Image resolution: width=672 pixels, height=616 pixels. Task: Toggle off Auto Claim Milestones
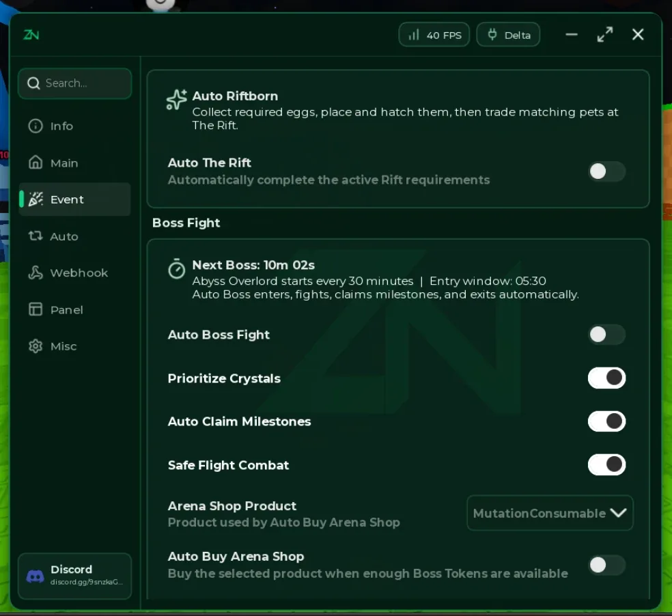coord(606,421)
